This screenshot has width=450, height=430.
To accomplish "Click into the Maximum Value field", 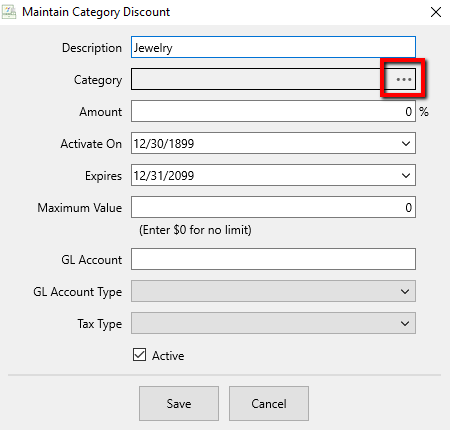I will coord(273,207).
